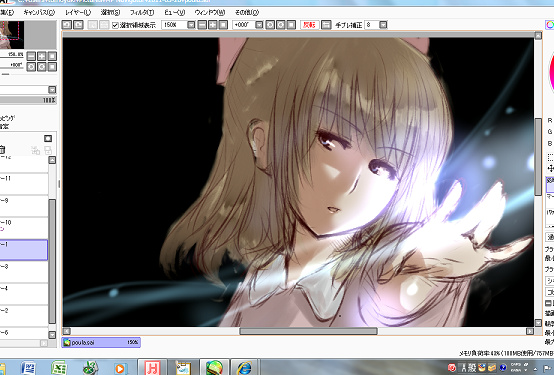Viewport: 554px width, 375px height.
Task: Click the navigator rotation reset icon
Action: coord(52,66)
